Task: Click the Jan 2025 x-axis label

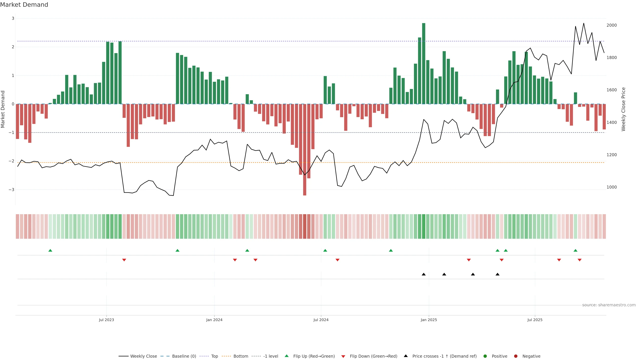Action: click(429, 320)
